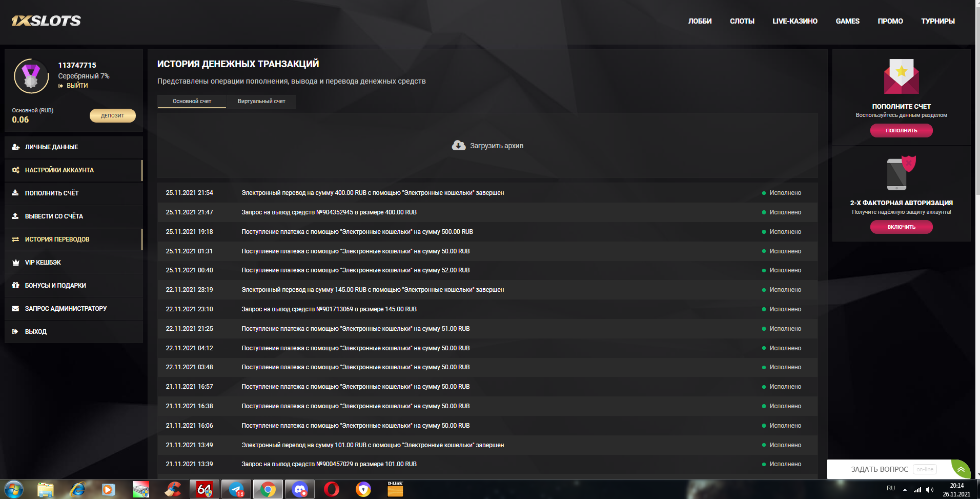Switch to Виртуальный счет tab

(261, 102)
